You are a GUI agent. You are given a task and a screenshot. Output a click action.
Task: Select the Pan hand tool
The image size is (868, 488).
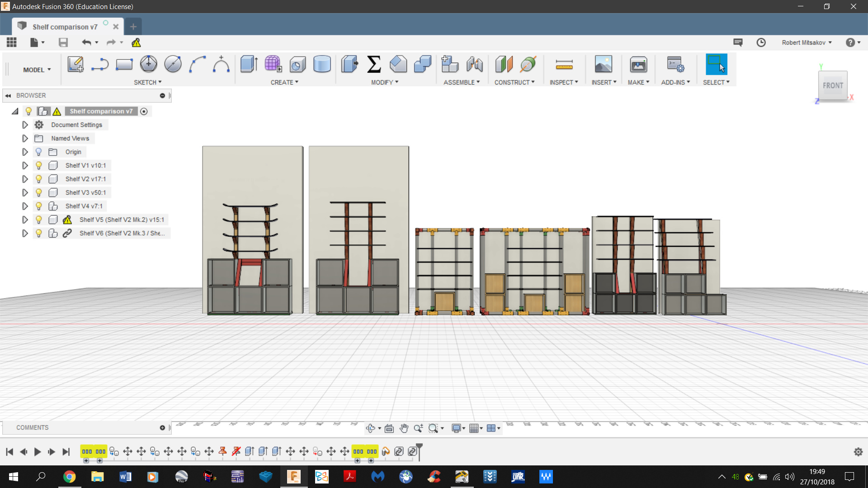[x=404, y=428]
